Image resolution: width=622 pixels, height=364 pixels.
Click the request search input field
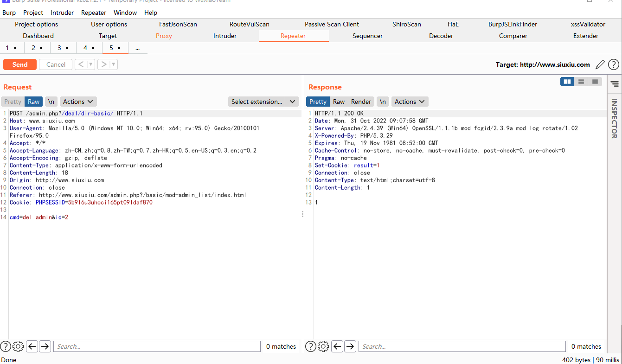157,346
